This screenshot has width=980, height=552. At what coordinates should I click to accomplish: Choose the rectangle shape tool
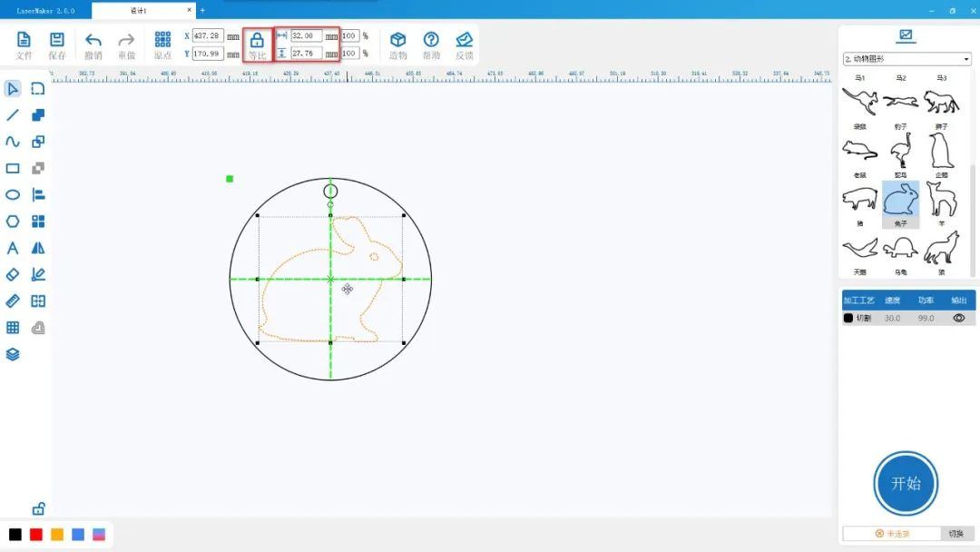(x=13, y=168)
